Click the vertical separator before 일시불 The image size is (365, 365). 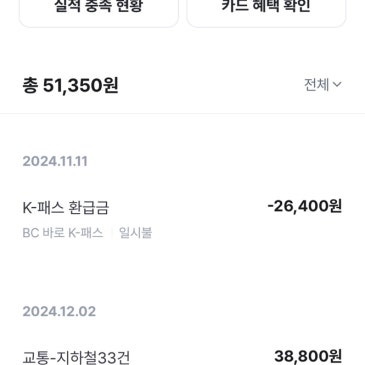(111, 233)
